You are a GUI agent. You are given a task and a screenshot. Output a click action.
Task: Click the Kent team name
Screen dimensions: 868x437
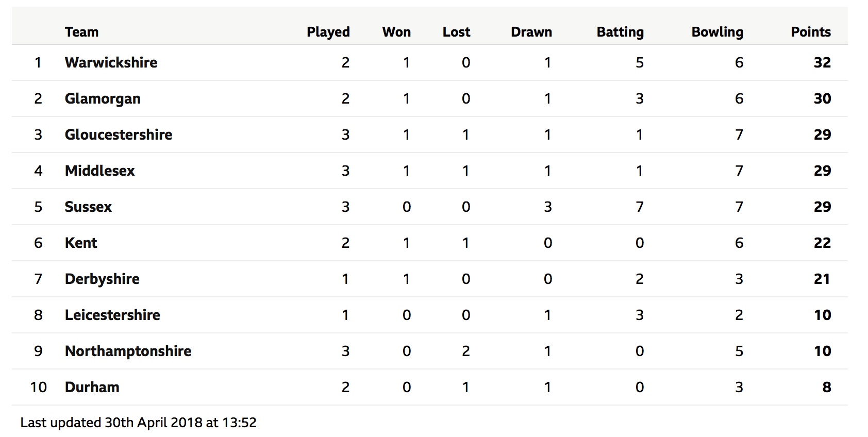point(81,243)
